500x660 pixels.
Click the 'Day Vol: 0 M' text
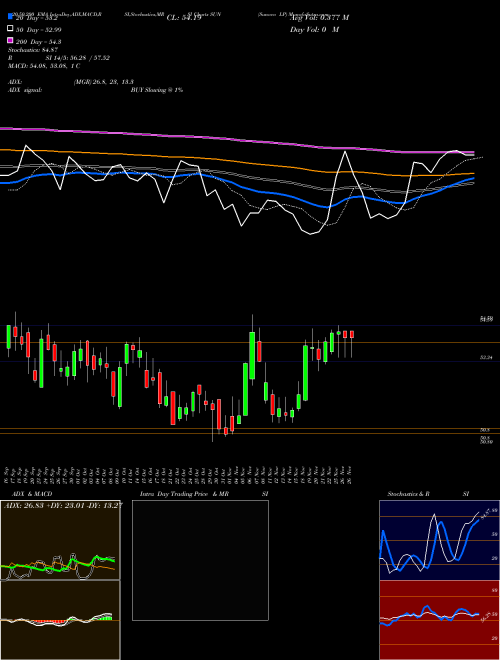[314, 29]
